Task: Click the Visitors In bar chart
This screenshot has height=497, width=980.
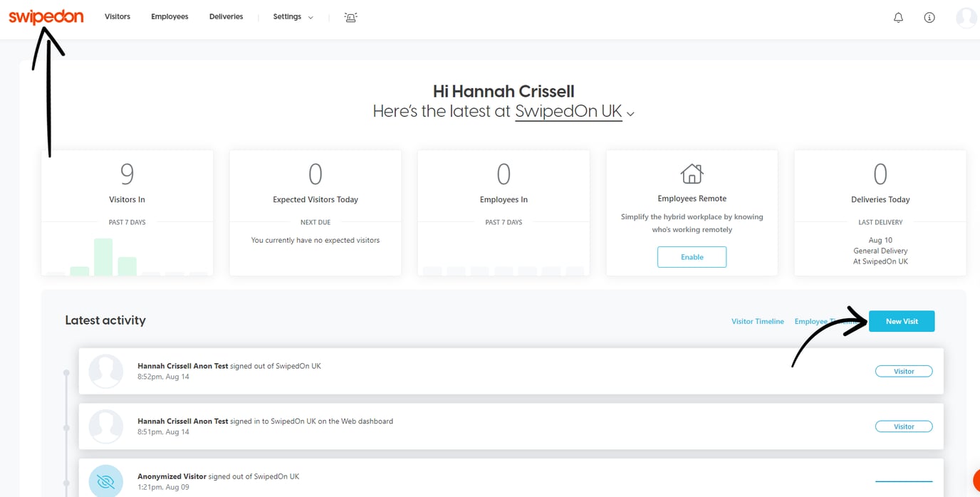Action: click(x=127, y=257)
